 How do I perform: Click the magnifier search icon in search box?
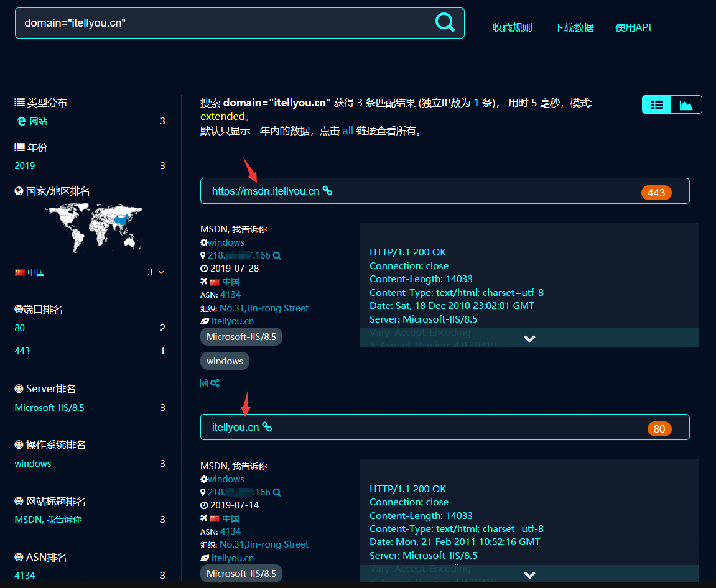pos(445,22)
